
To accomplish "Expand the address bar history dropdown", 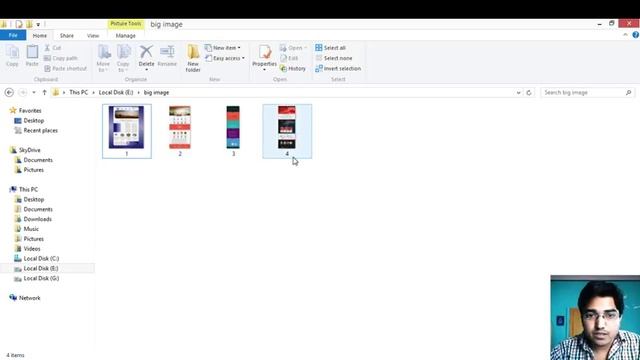I will tap(518, 93).
